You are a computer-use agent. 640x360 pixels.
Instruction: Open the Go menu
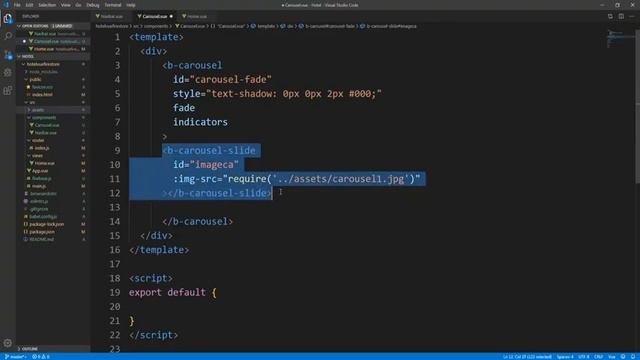click(x=78, y=5)
